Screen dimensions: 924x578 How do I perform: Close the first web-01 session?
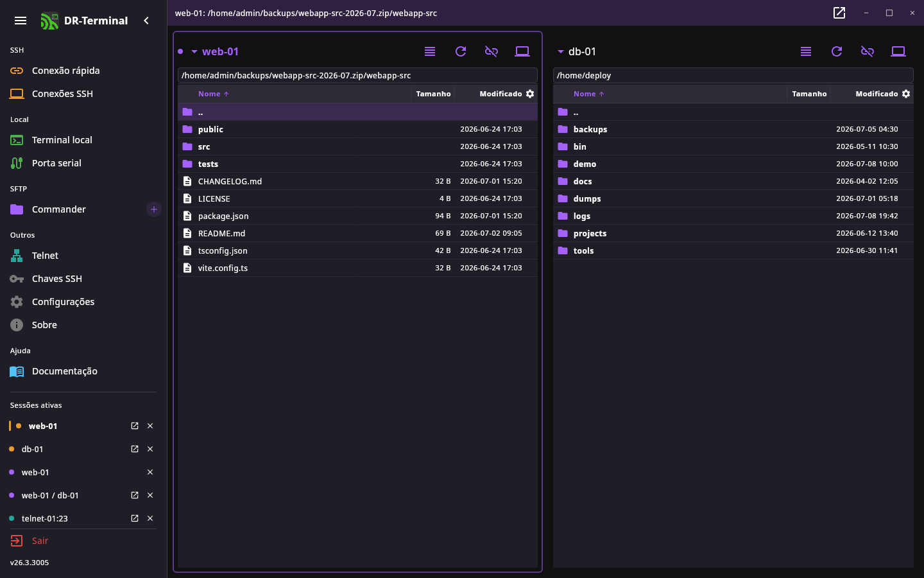coord(150,426)
